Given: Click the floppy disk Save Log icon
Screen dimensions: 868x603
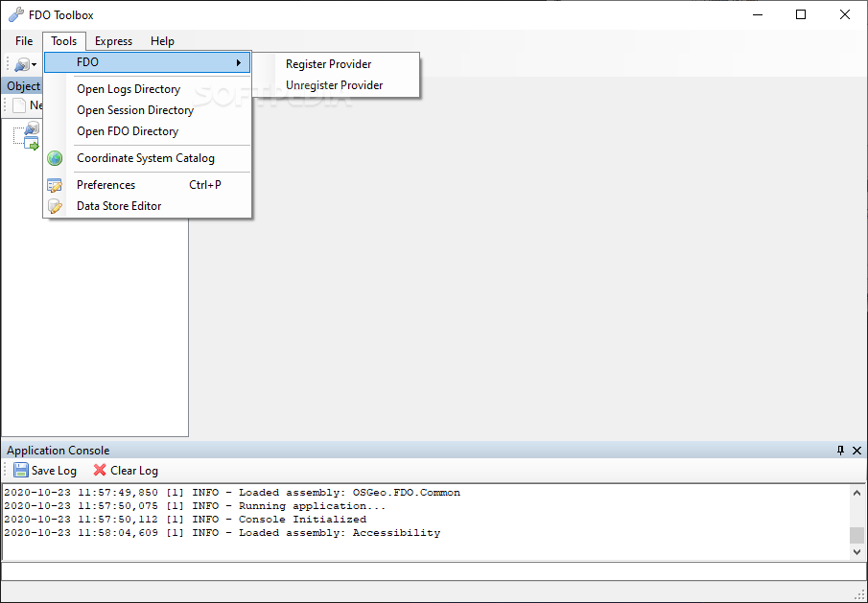Looking at the screenshot, I should (20, 471).
